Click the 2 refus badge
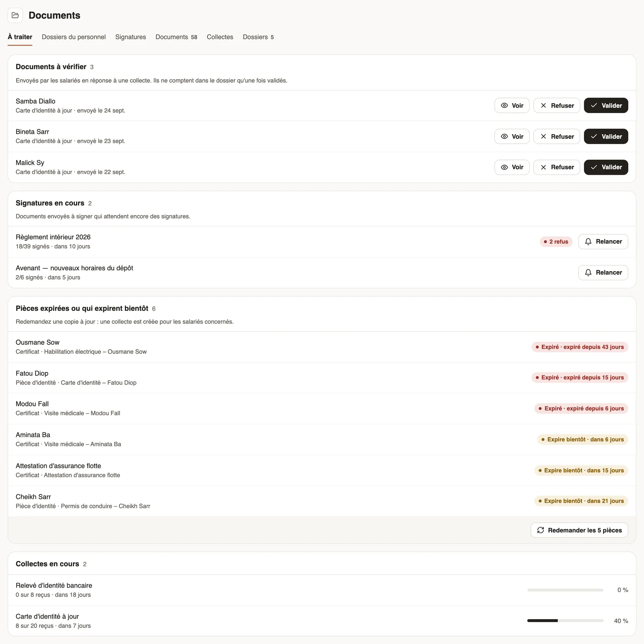Screen dimensions: 644x644 pos(556,242)
